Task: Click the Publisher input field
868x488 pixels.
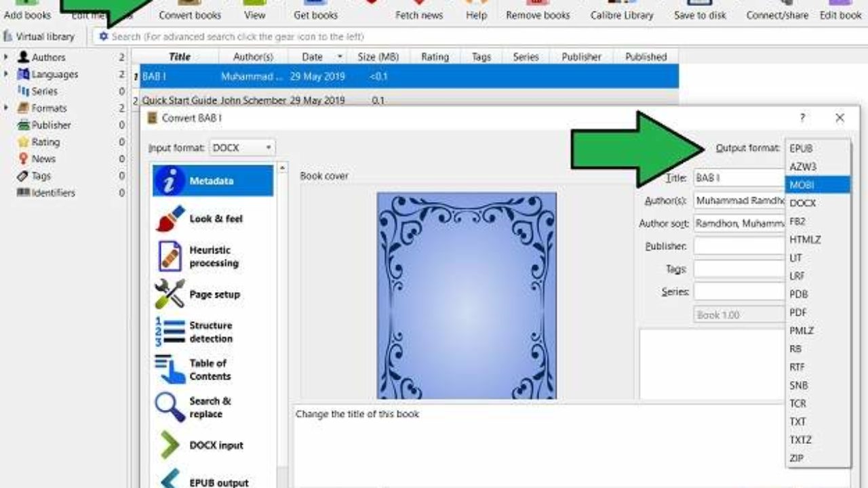Action: pos(739,247)
